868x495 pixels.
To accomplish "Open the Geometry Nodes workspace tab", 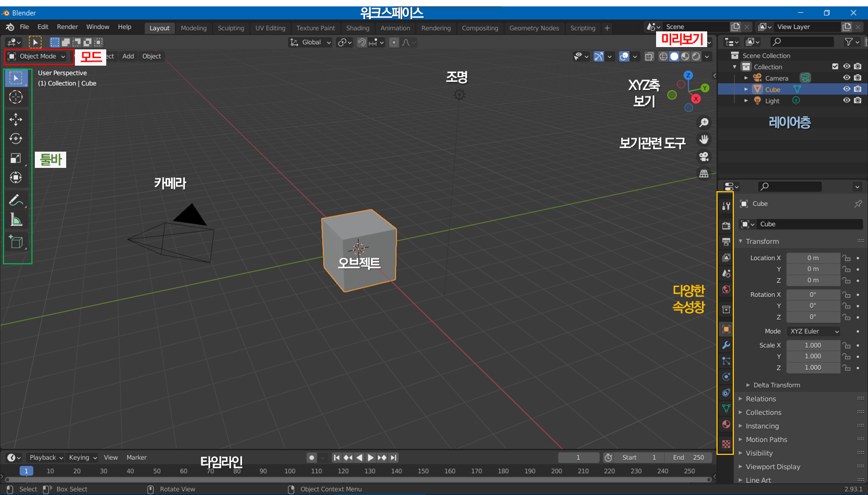I will [534, 28].
